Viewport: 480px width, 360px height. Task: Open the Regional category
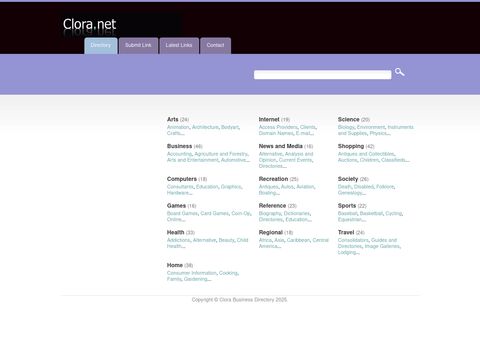[x=271, y=232]
